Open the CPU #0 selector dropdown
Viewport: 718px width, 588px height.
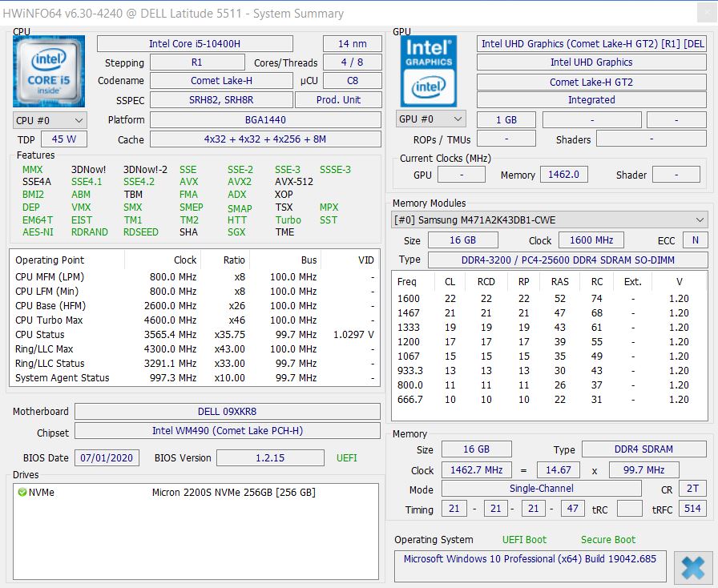[x=50, y=120]
